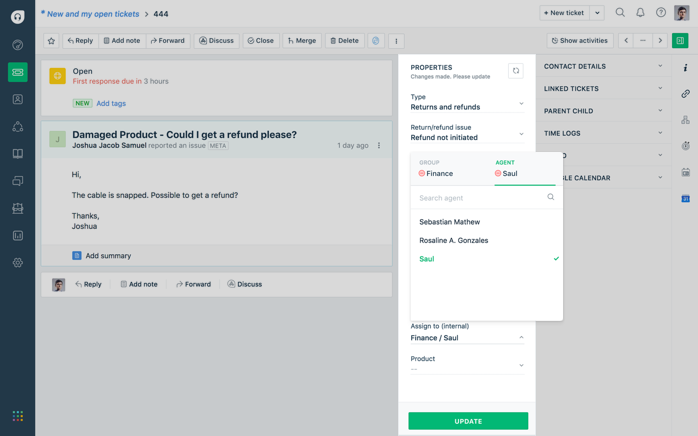Open the Type dropdown
The image size is (698, 436).
[x=467, y=102]
